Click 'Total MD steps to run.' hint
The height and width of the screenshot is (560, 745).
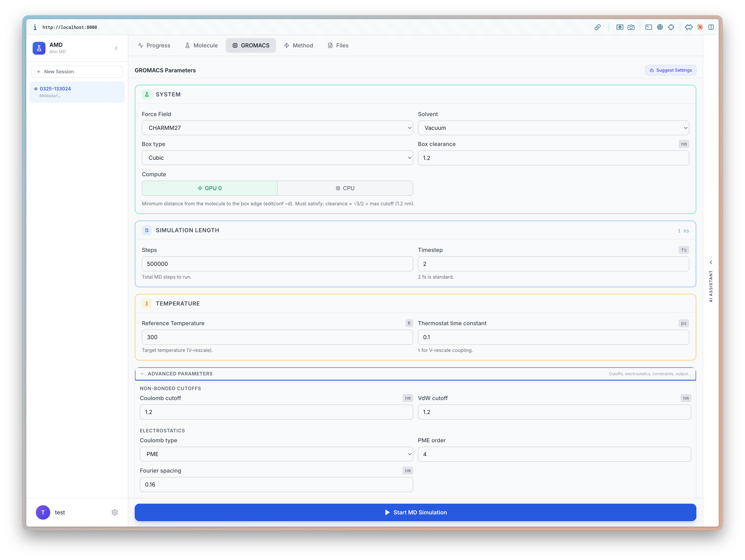[166, 277]
